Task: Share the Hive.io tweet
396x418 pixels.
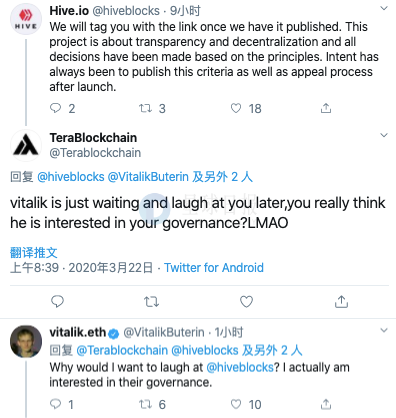Action: click(326, 108)
